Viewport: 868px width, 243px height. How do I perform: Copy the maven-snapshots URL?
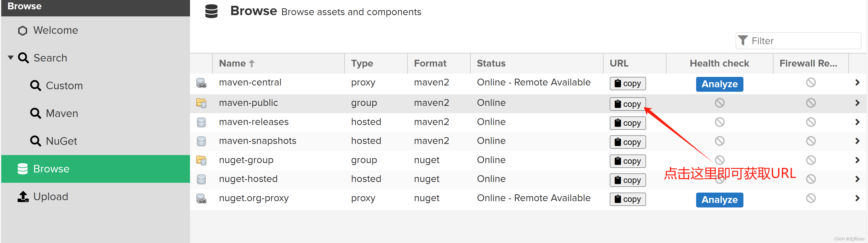(627, 142)
